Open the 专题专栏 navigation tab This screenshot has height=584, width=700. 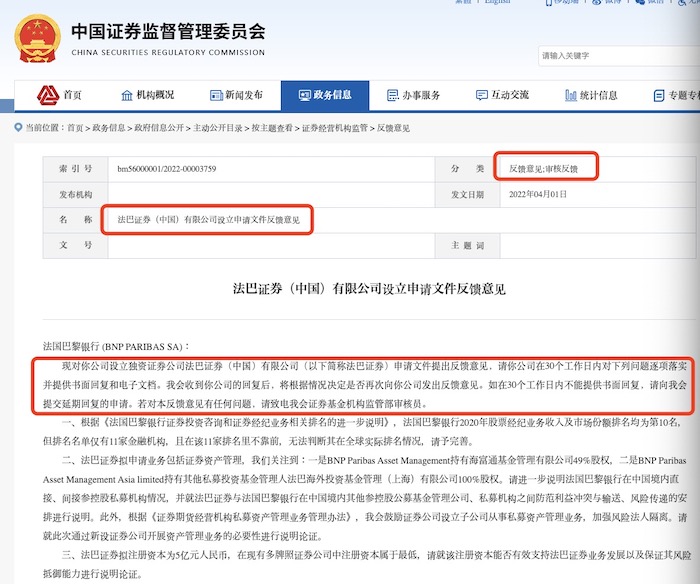pyautogui.click(x=676, y=95)
